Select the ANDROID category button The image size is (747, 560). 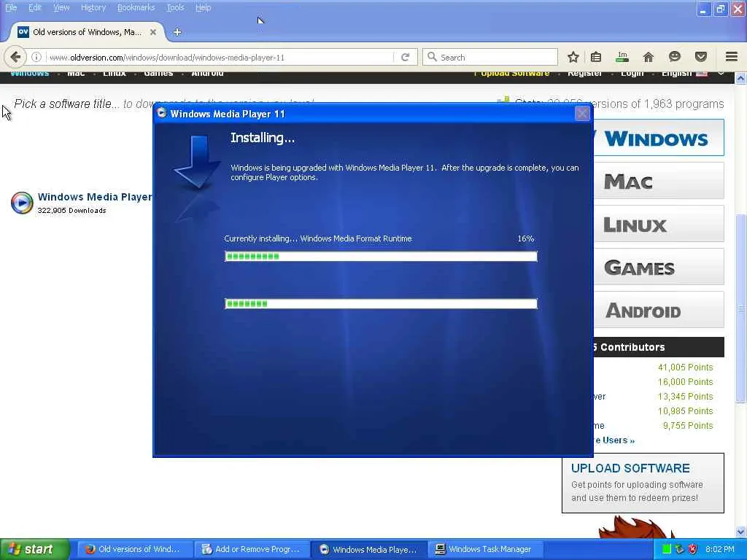point(659,310)
